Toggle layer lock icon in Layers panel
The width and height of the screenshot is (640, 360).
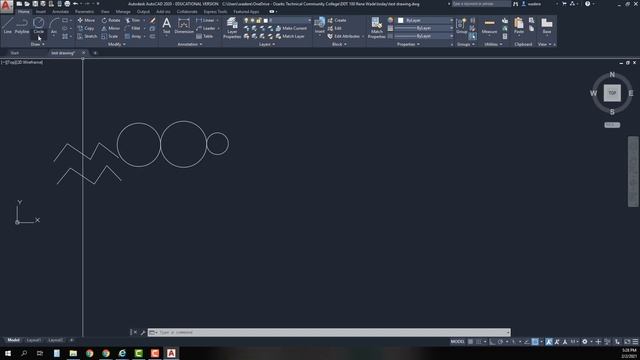[259, 20]
